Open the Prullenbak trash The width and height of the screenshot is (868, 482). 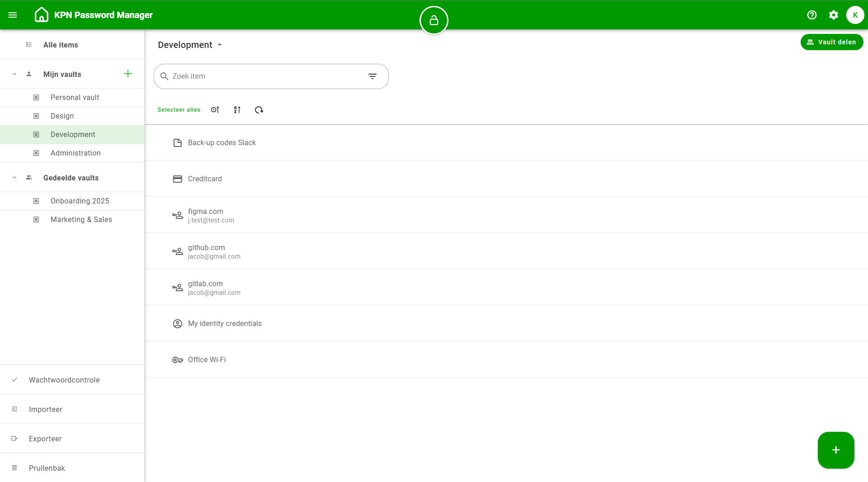coord(47,468)
